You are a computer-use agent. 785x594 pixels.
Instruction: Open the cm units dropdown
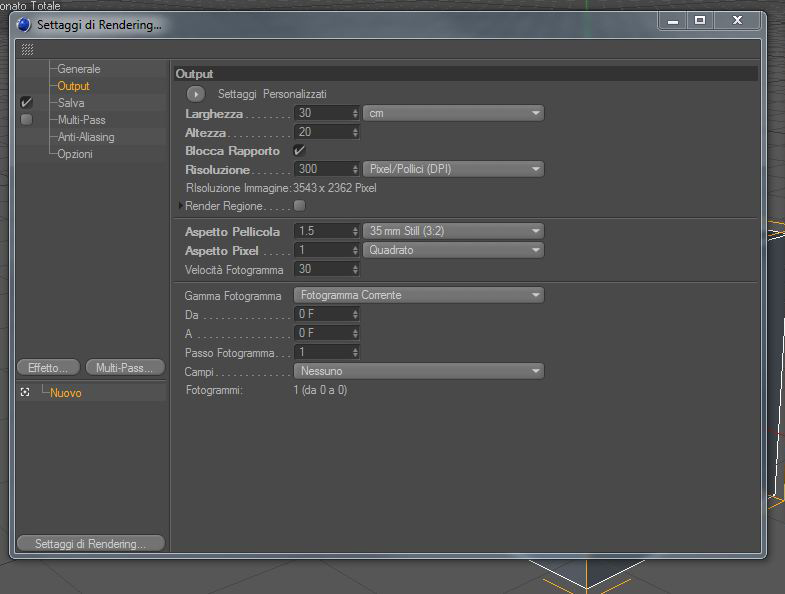[454, 113]
